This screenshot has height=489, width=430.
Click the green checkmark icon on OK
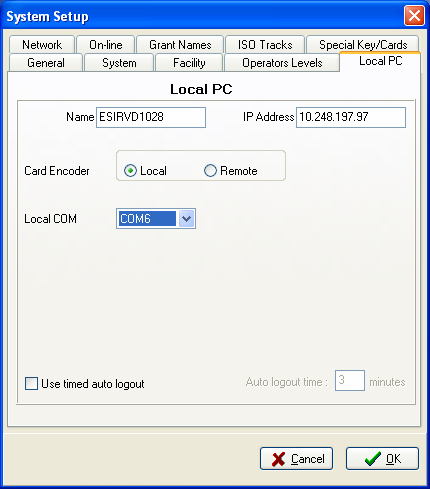tap(373, 459)
